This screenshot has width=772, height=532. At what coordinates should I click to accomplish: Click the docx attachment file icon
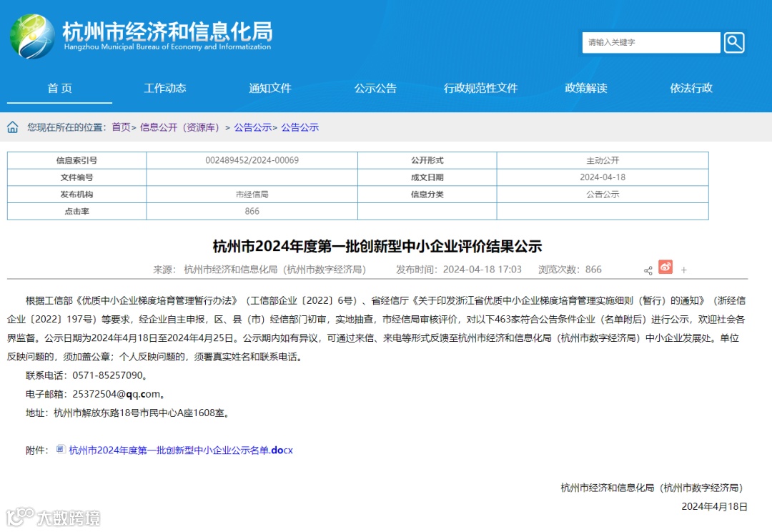(x=61, y=449)
